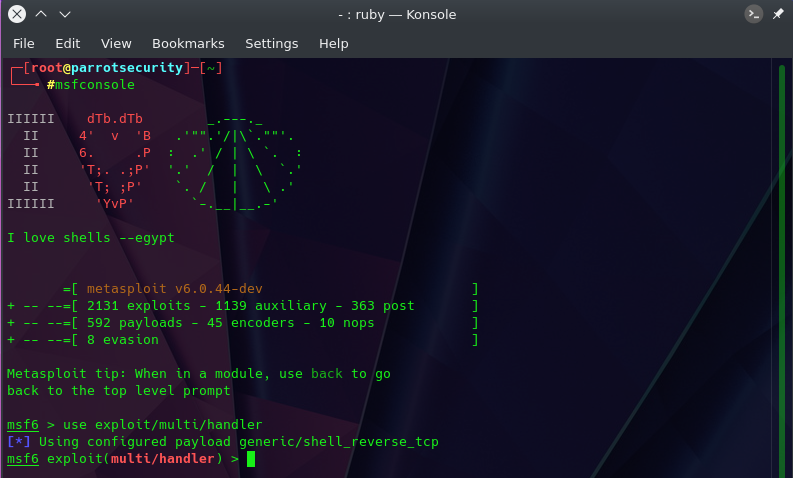Screen dimensions: 793x478
Task: Click the 'msfconsole' command text
Action: pos(95,84)
